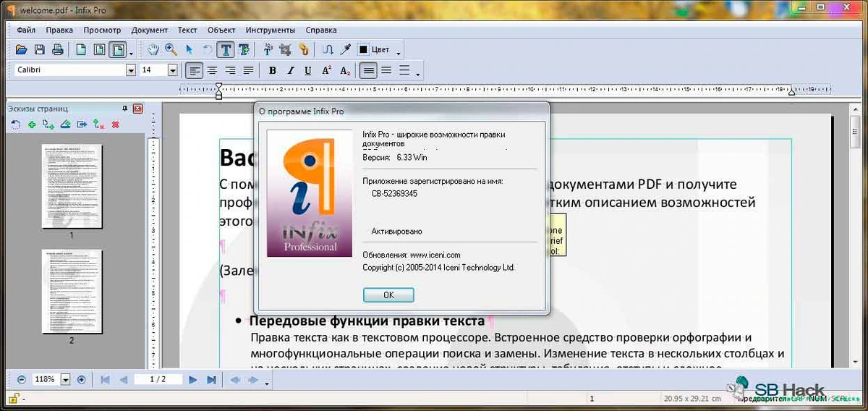
Task: Open a PDF file via folder icon
Action: coord(22,50)
